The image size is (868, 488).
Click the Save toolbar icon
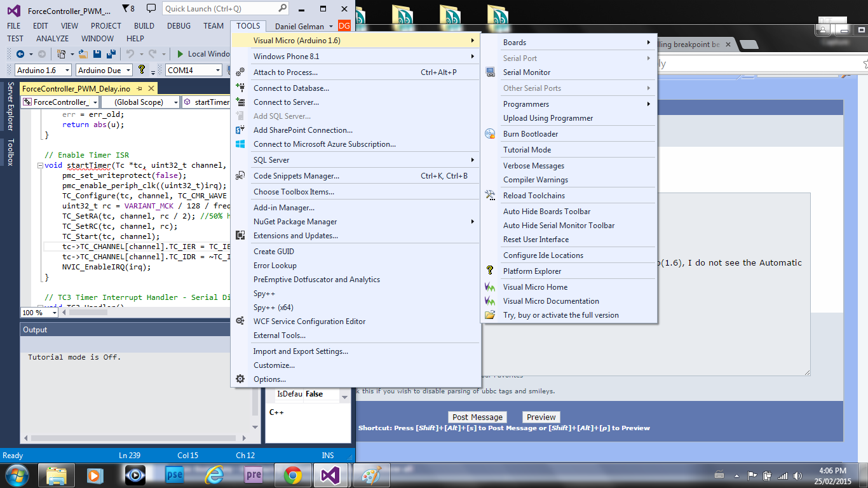(x=97, y=54)
